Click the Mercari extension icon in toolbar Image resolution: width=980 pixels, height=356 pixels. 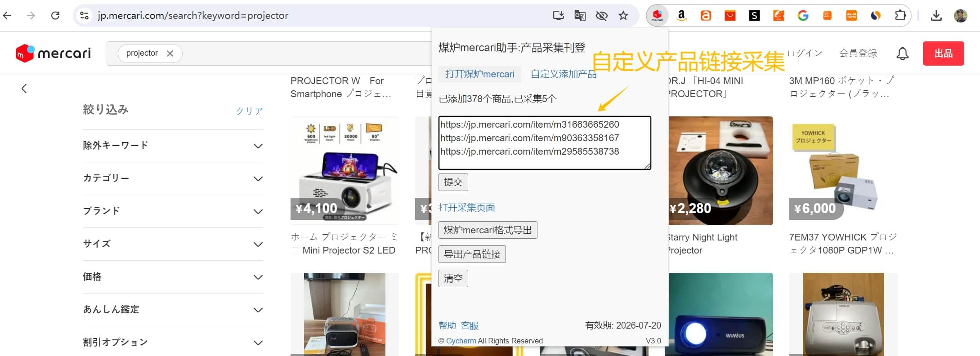coord(657,16)
